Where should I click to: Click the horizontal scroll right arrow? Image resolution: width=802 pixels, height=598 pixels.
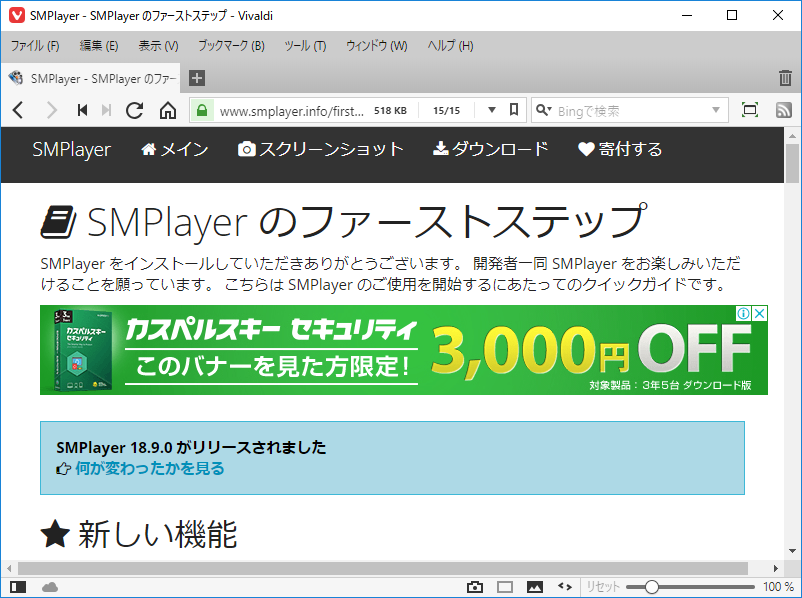[x=776, y=568]
